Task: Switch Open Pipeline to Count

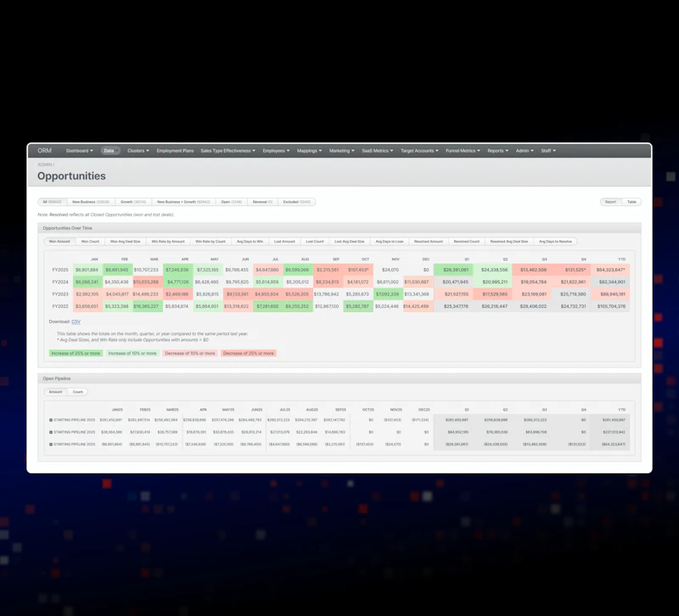Action: (77, 392)
